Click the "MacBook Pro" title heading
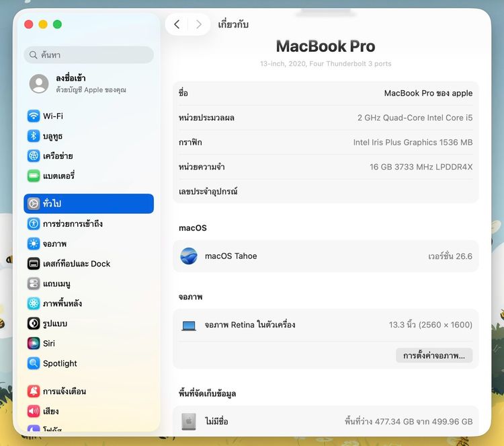The image size is (504, 446). pyautogui.click(x=326, y=46)
